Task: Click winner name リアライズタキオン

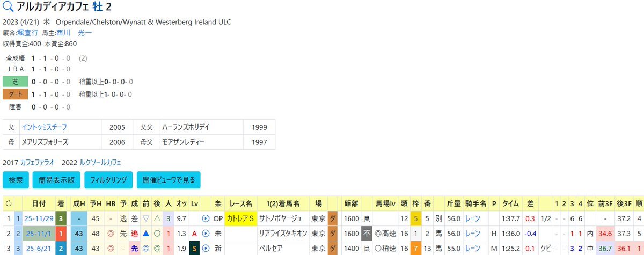Action: click(282, 234)
